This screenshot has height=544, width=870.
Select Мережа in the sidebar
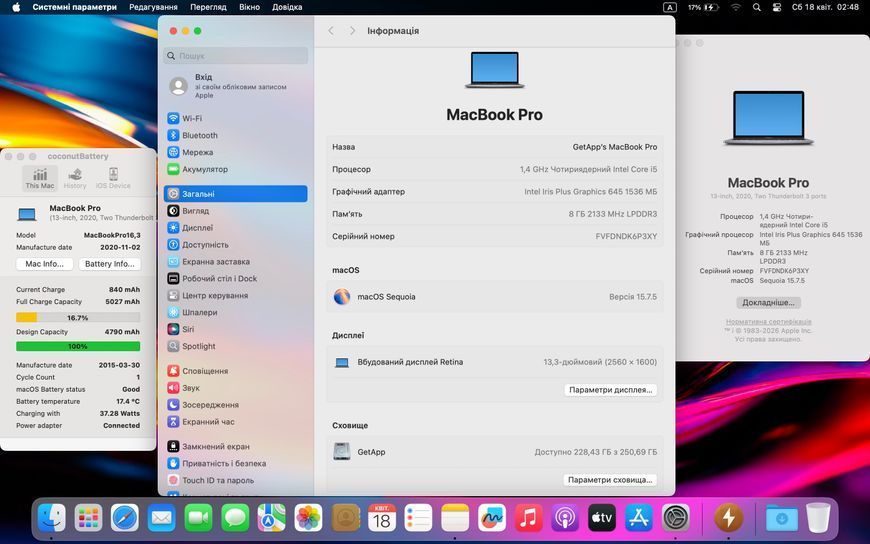pos(198,152)
